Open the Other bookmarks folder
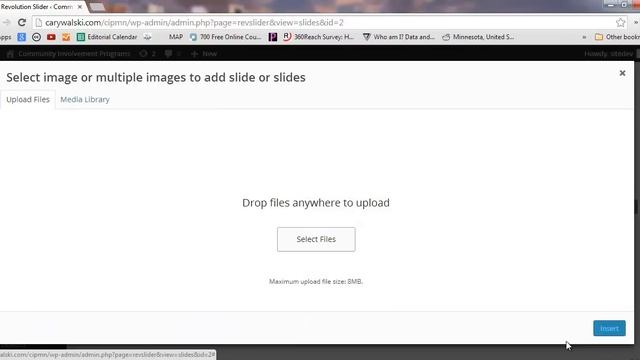 [617, 37]
